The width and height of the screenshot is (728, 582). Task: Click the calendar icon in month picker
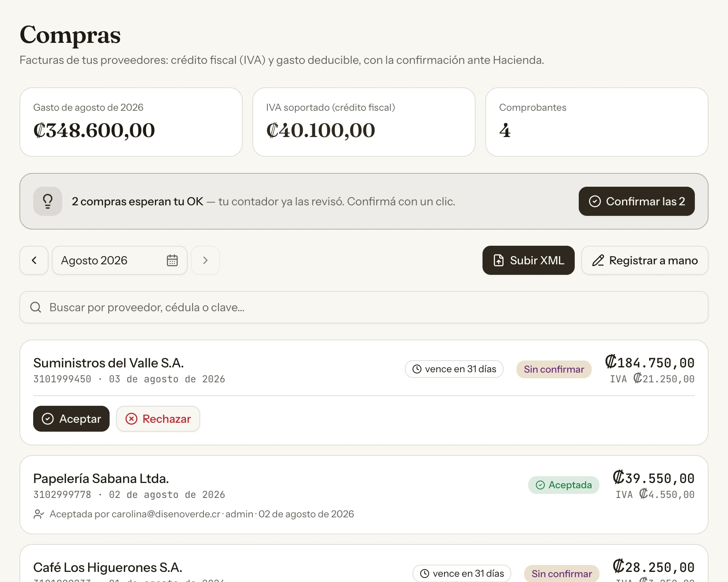[x=172, y=260]
